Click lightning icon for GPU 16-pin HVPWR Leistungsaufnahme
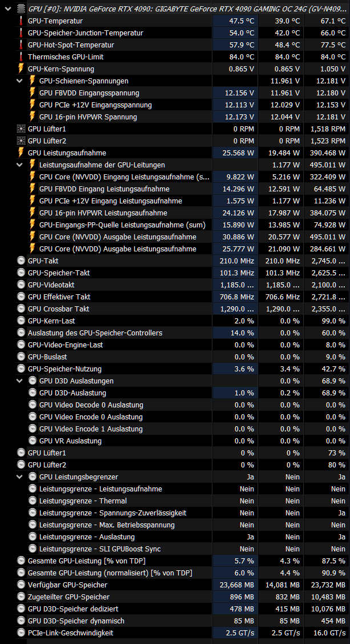Viewport: 350px width, 644px height. [x=33, y=213]
